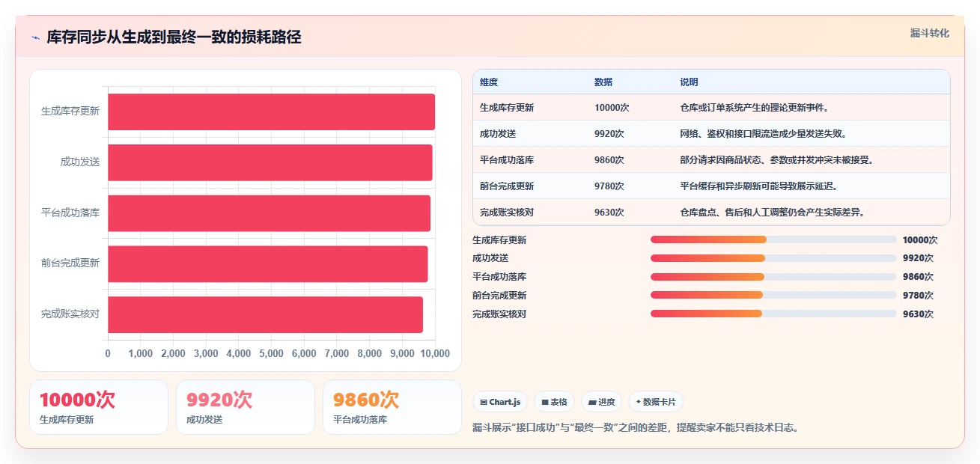Click the chart x-axis label 5,000

coord(271,353)
